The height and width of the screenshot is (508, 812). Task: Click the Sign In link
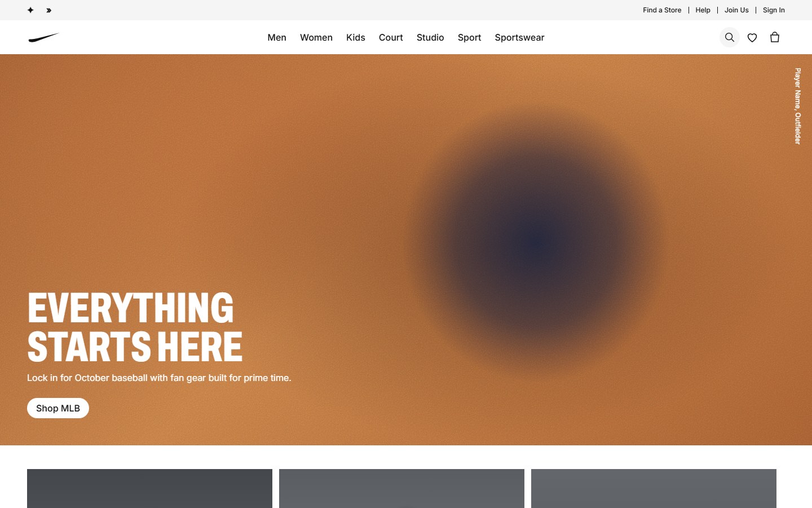click(x=774, y=10)
